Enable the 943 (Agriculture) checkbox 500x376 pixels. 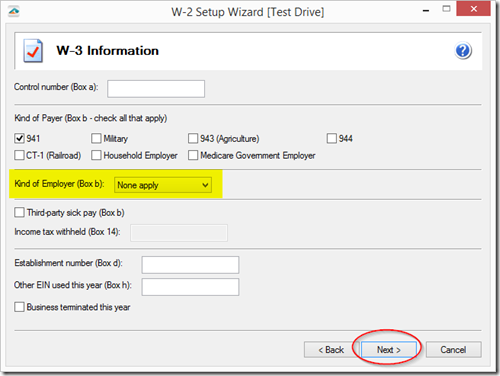point(193,138)
